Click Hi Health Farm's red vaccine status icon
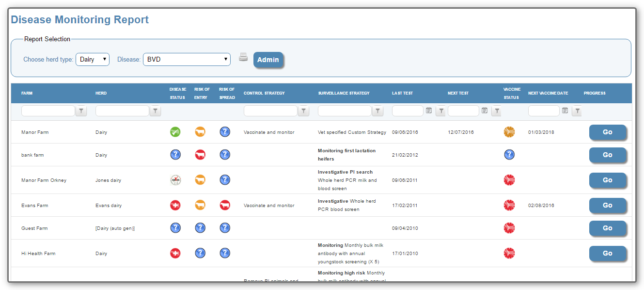This screenshot has height=290, width=644. click(509, 253)
